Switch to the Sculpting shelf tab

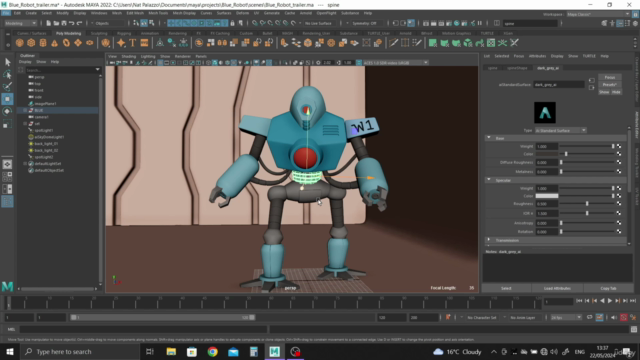pos(99,33)
